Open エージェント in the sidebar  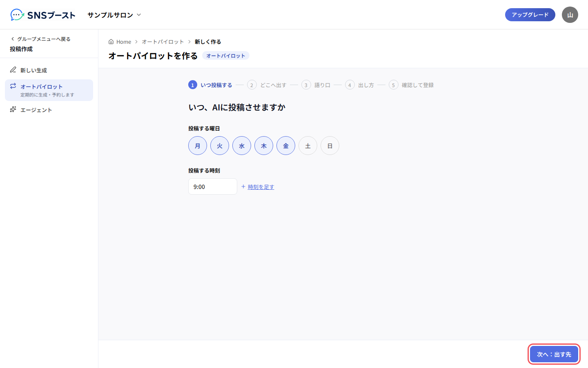[49, 110]
